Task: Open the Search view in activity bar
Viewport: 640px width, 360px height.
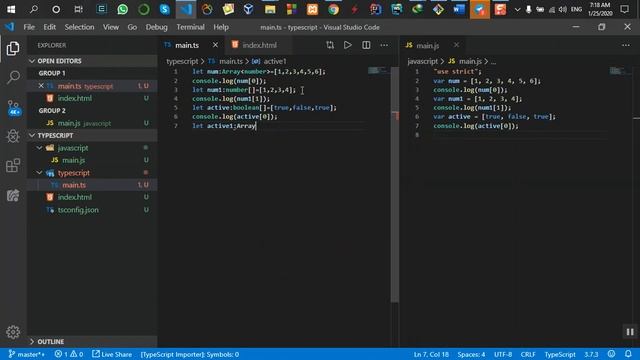Action: tap(13, 77)
